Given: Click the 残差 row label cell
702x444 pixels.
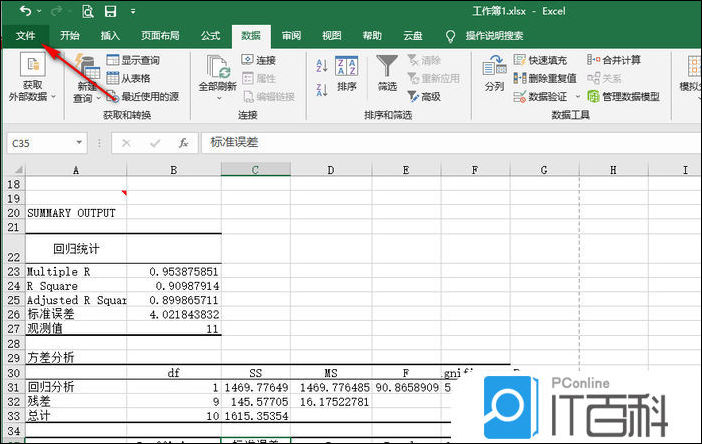Looking at the screenshot, I should click(76, 401).
